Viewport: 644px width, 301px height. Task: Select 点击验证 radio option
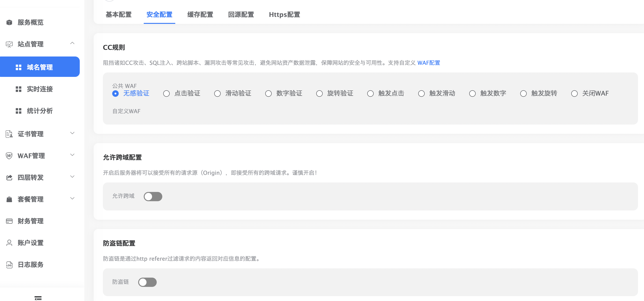(166, 93)
